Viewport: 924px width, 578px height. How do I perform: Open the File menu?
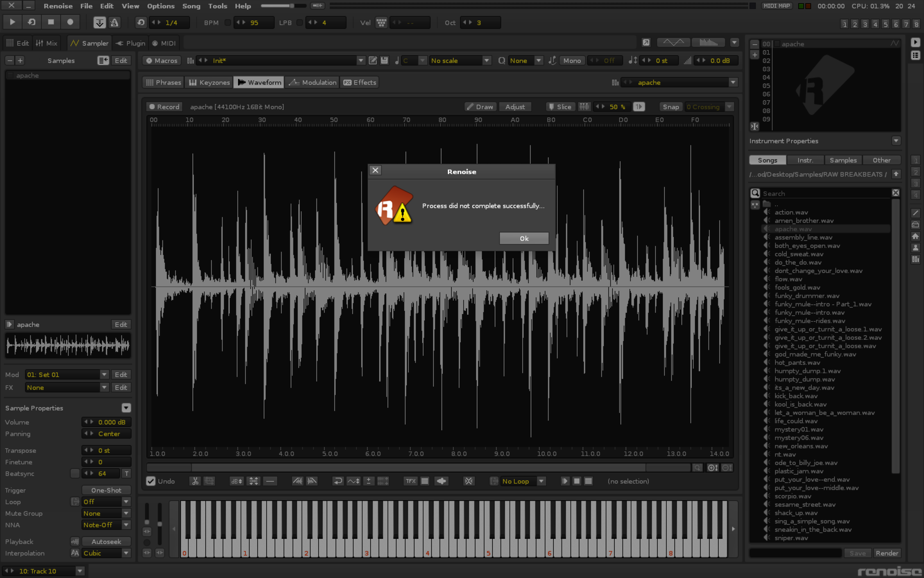tap(86, 6)
